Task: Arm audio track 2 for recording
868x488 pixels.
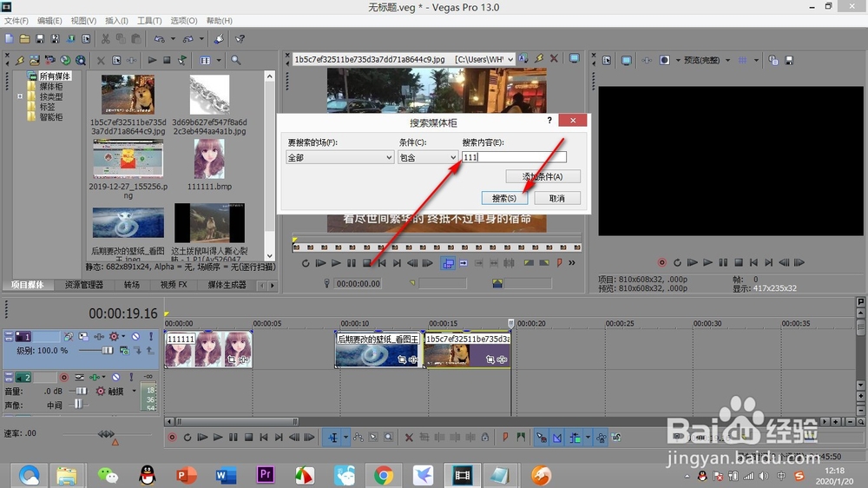Action: 64,377
